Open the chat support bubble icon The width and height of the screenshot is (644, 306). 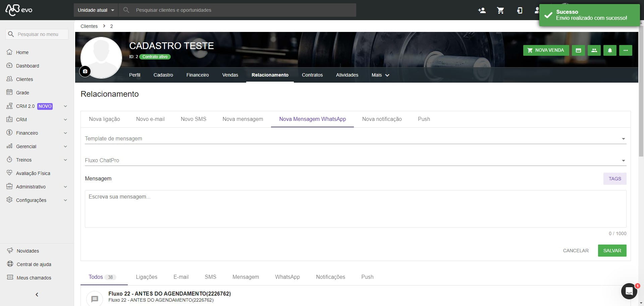point(629,291)
